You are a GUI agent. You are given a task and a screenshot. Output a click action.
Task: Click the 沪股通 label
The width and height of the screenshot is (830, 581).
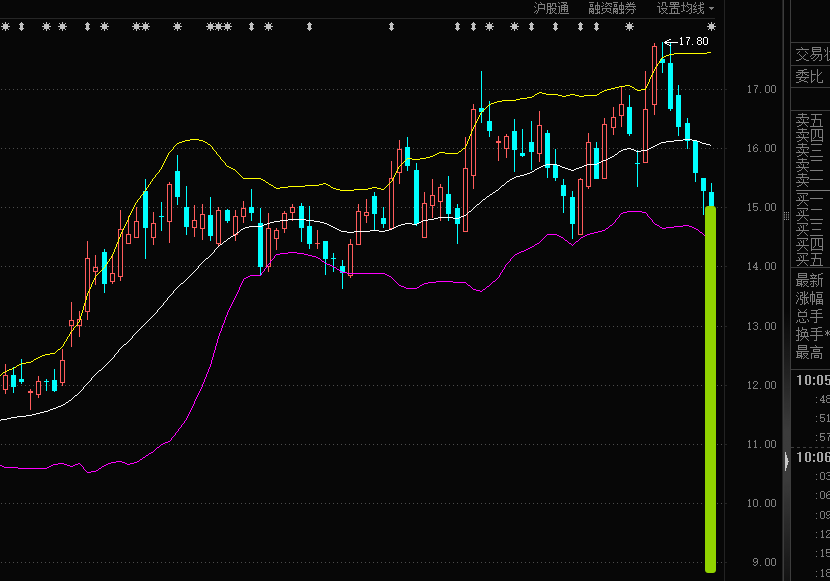(x=551, y=8)
